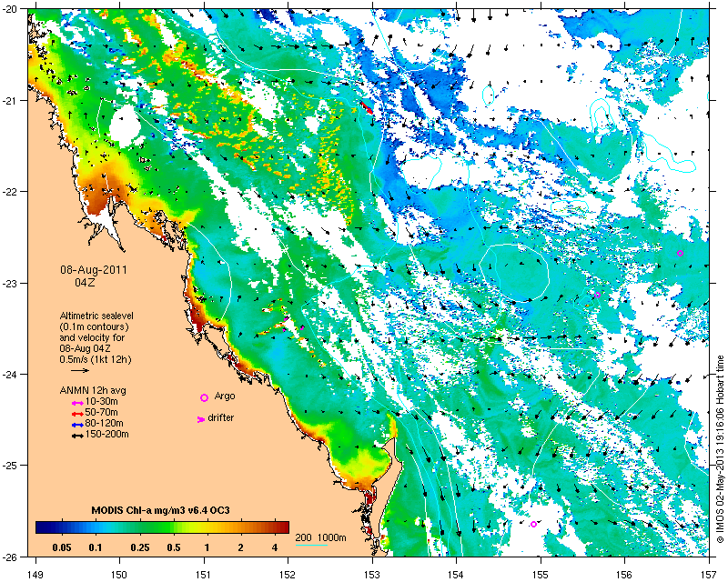This screenshot has width=728, height=582.
Task: Click the magenta drifter legend symbol
Action: click(x=201, y=419)
